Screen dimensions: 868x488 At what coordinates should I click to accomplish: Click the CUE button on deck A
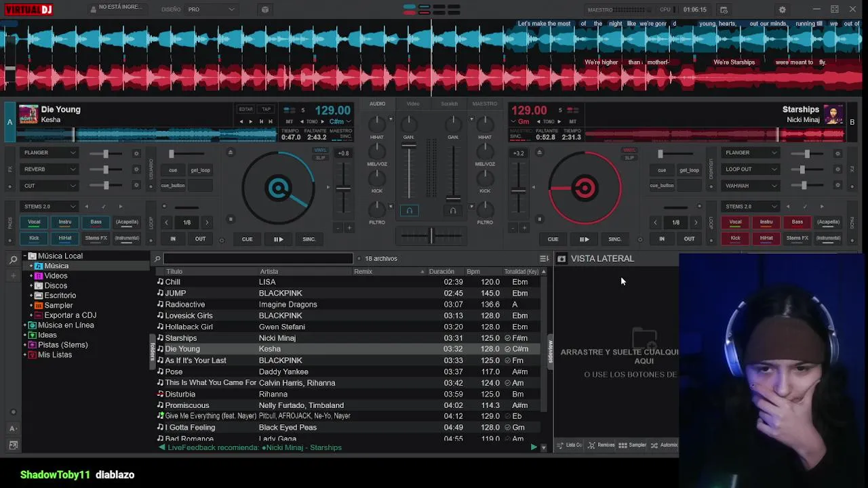click(x=247, y=239)
